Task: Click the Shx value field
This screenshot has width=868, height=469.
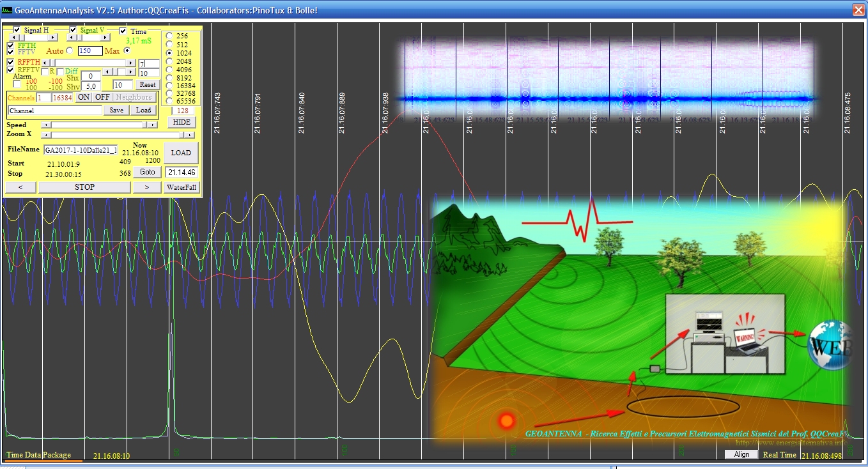Action: pyautogui.click(x=91, y=76)
